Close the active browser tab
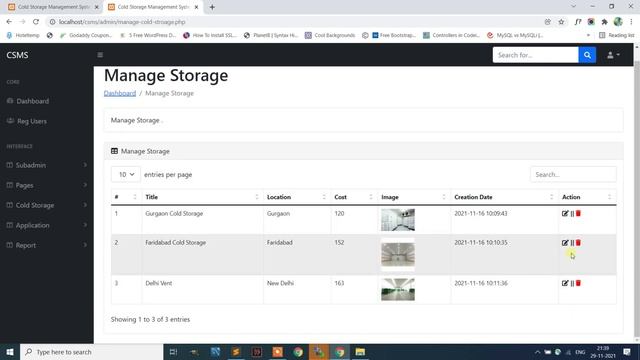Screen dimensions: 640x360 coord(196,7)
